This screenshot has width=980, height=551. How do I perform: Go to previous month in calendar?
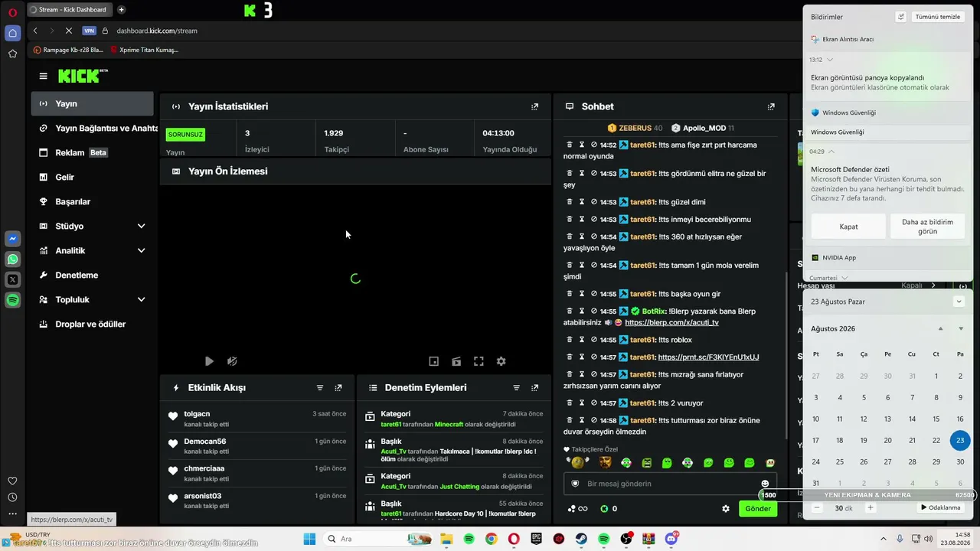coord(940,329)
